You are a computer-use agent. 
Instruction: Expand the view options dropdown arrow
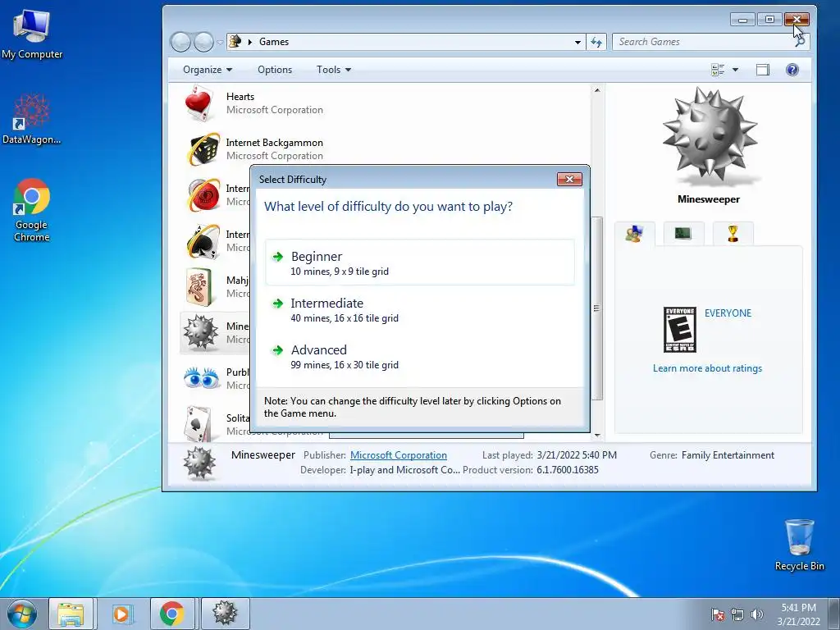(x=735, y=70)
